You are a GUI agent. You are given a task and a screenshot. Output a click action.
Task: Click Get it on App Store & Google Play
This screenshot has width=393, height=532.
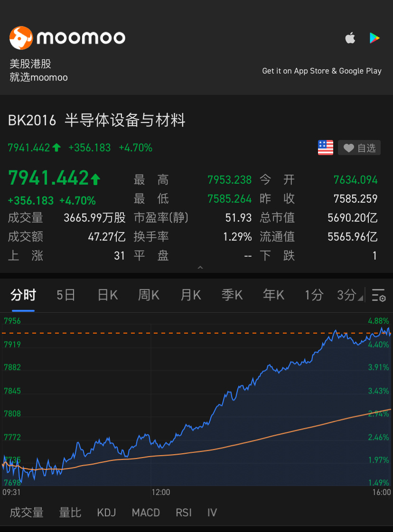(x=322, y=71)
